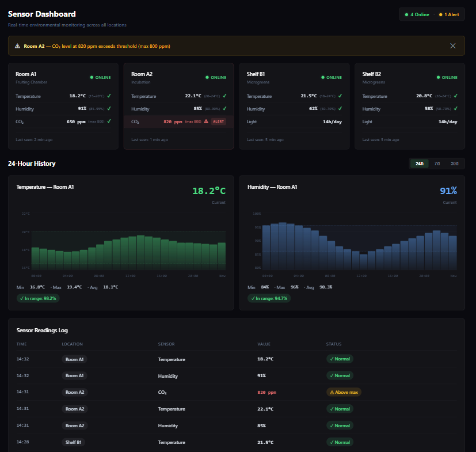Click the checkmark next to Room A1 temperature
The width and height of the screenshot is (476, 452).
coord(109,96)
